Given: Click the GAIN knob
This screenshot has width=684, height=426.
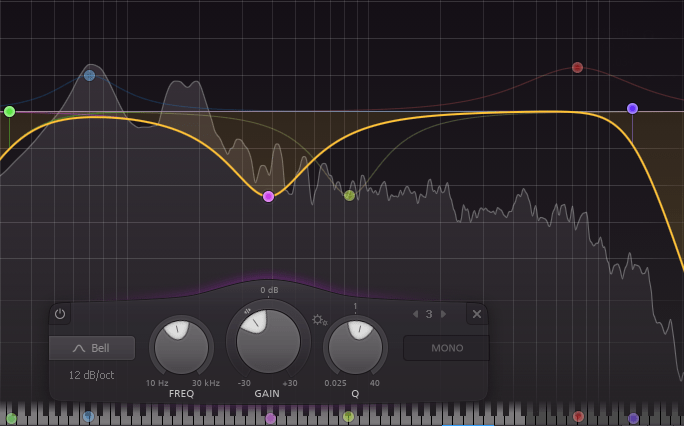Looking at the screenshot, I should pyautogui.click(x=268, y=340).
